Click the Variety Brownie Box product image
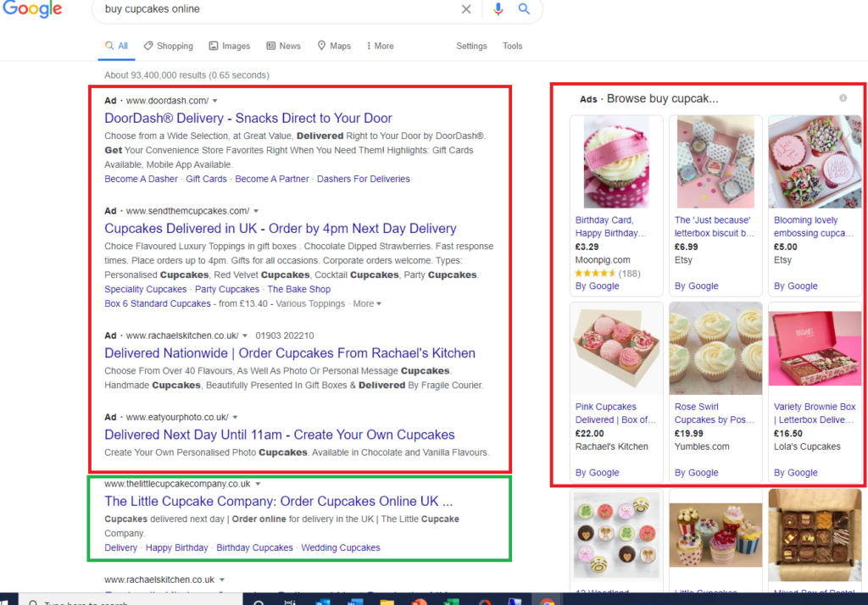This screenshot has height=605, width=868. tap(815, 349)
